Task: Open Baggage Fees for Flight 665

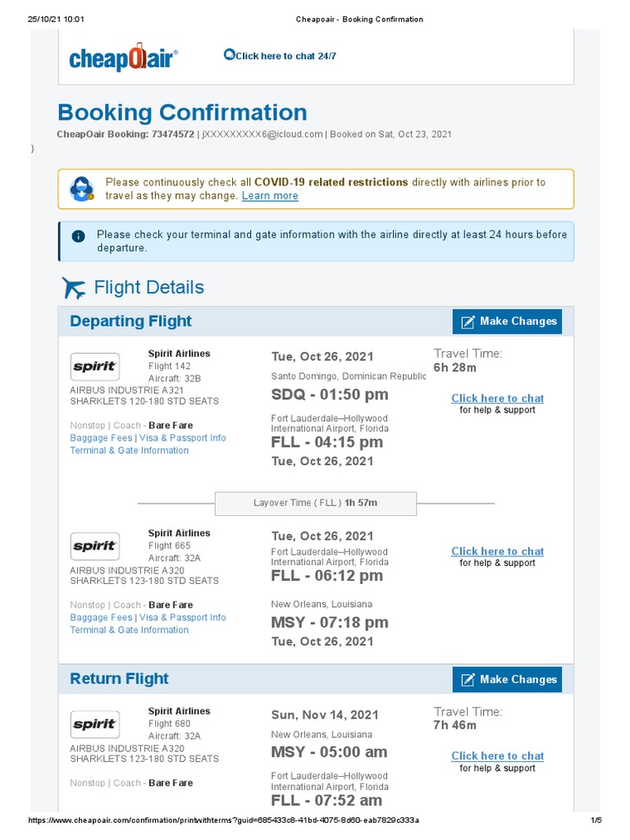Action: click(101, 618)
